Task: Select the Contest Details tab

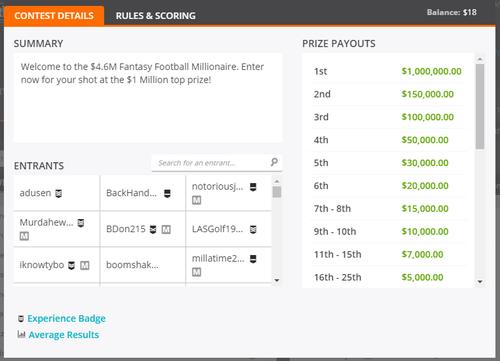Action: [x=54, y=16]
